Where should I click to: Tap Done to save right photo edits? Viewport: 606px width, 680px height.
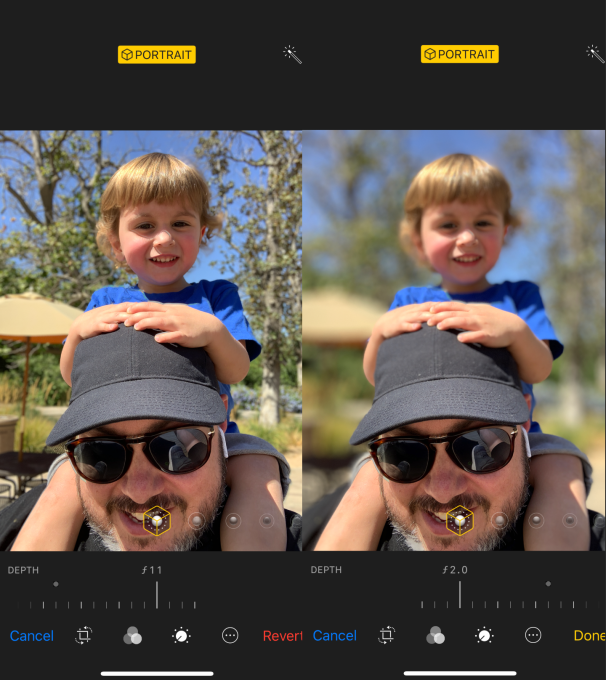[x=589, y=635]
